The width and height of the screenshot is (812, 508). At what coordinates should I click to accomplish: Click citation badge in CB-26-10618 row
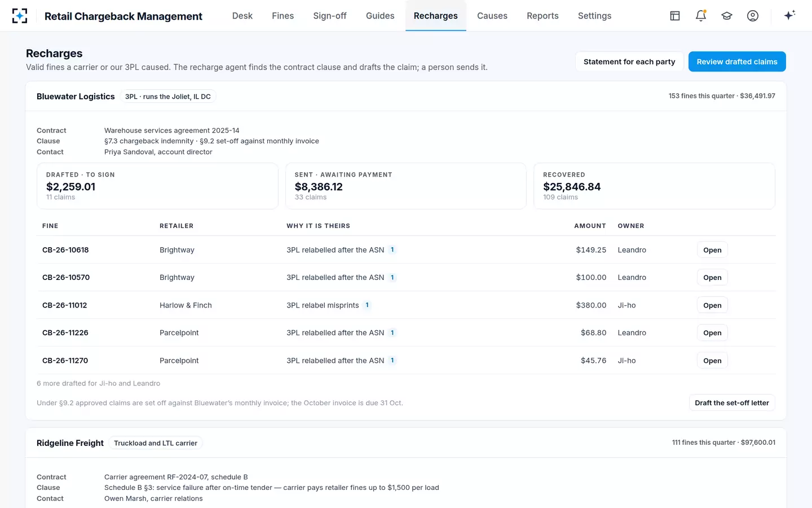pyautogui.click(x=392, y=249)
